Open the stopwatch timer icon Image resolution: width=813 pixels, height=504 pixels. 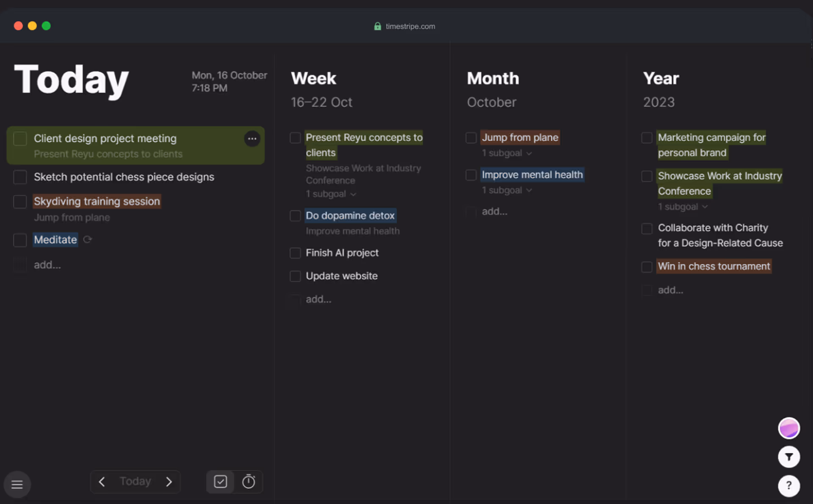249,482
